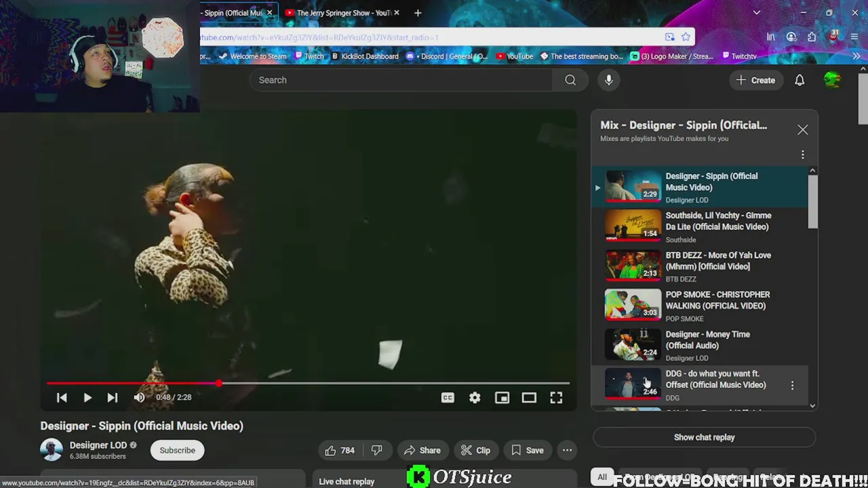Screen dimensions: 868x488
Task: Toggle theater mode view
Action: (529, 398)
